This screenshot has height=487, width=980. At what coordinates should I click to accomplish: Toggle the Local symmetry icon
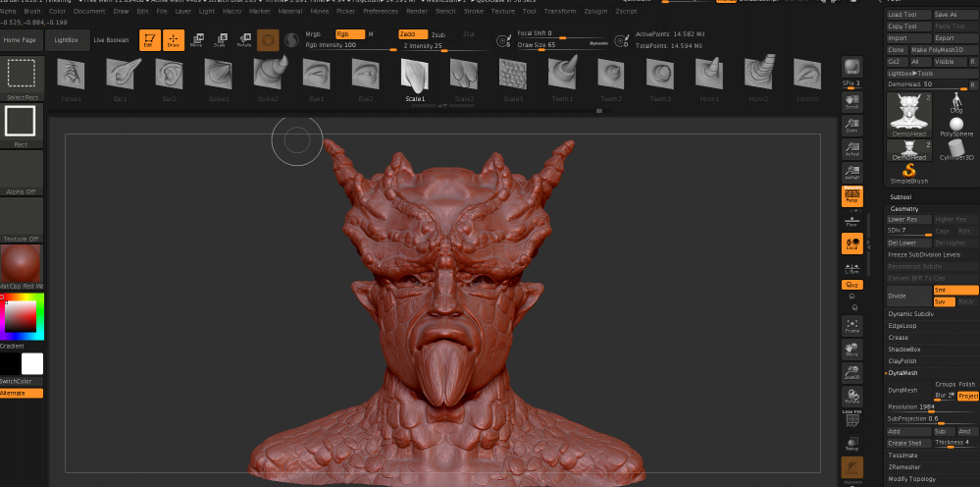click(851, 243)
